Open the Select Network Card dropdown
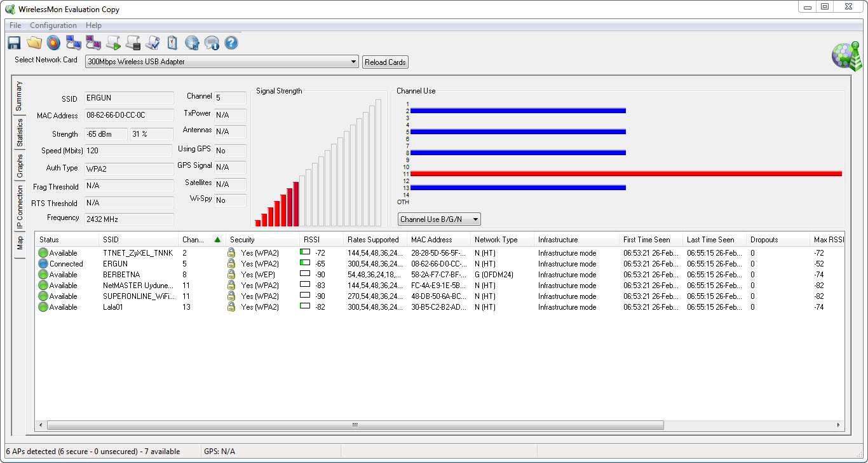The height and width of the screenshot is (463, 868). pos(222,62)
